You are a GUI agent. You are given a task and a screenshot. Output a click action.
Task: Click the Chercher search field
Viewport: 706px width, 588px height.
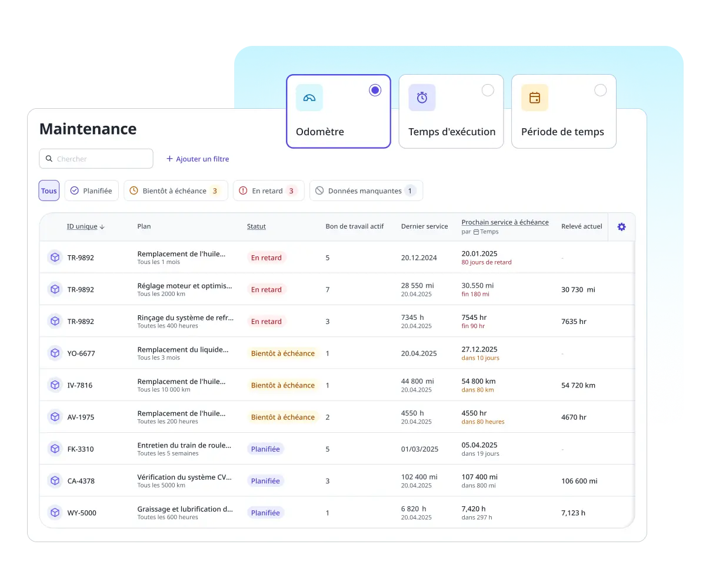pos(101,159)
